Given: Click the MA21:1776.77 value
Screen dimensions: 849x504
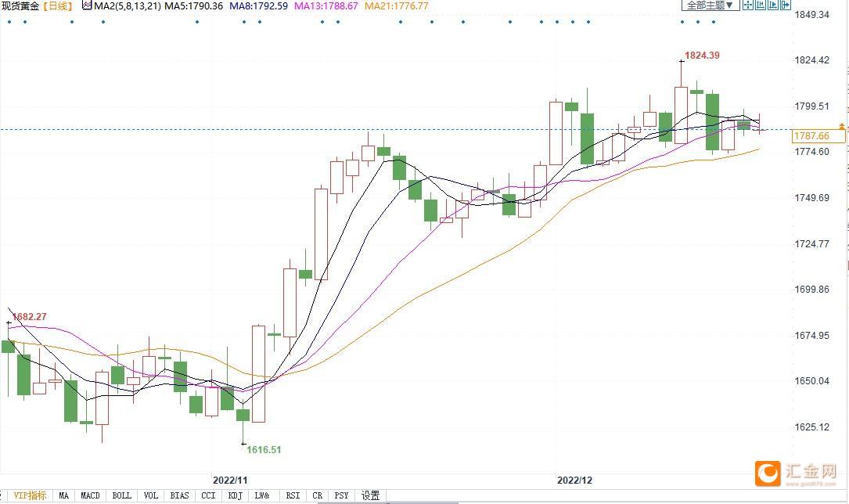Looking at the screenshot, I should (x=397, y=6).
